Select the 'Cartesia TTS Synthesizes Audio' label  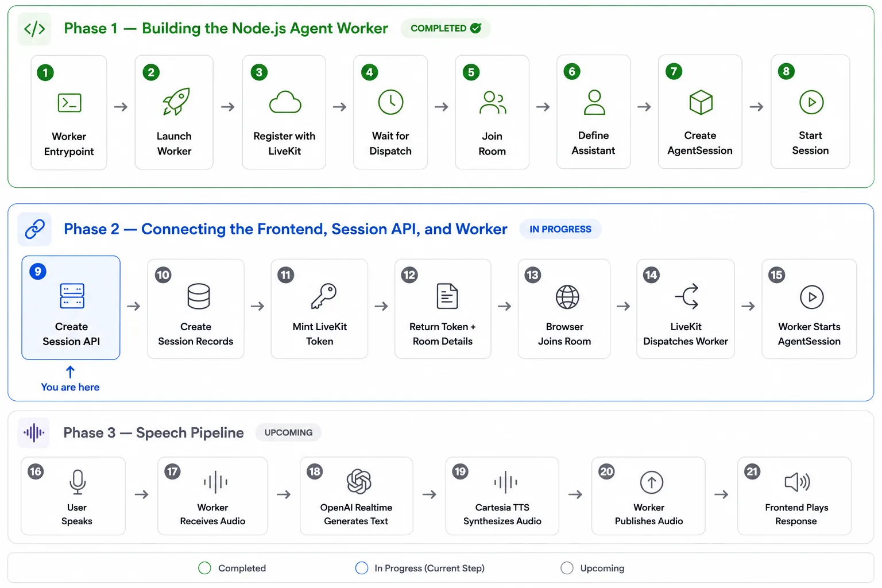502,514
